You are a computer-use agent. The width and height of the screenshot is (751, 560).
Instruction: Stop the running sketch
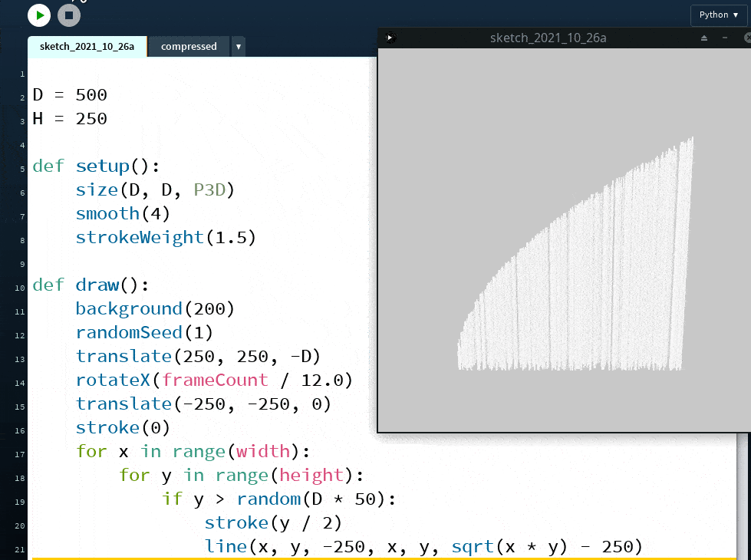point(69,15)
